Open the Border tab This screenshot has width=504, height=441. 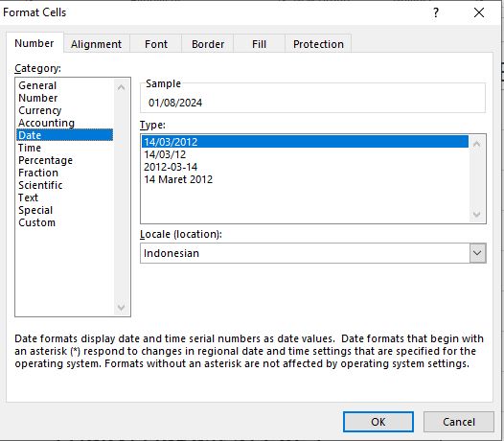point(208,44)
